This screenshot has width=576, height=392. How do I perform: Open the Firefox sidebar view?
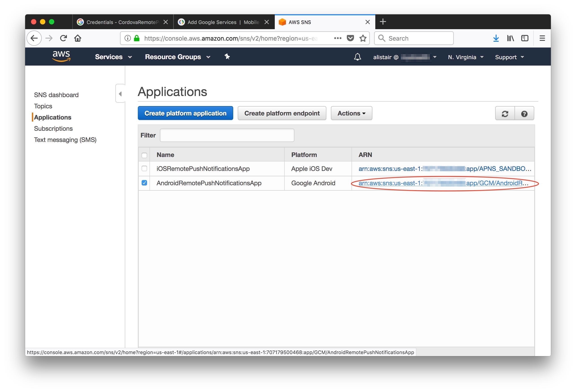(525, 38)
